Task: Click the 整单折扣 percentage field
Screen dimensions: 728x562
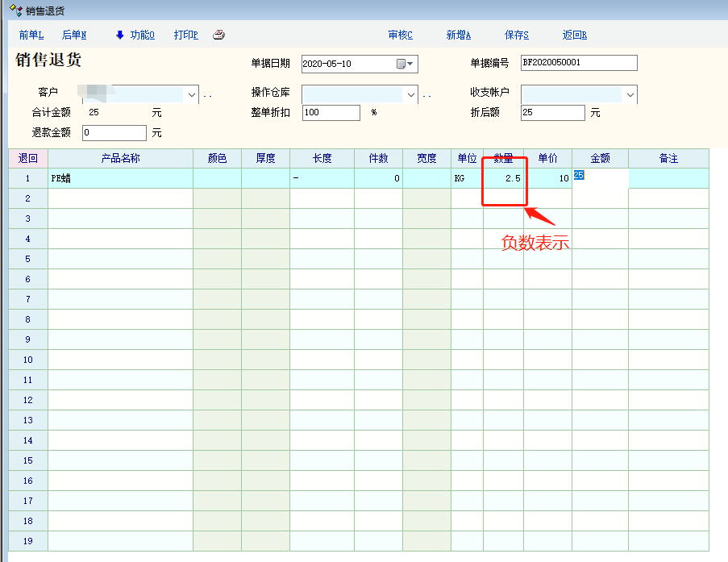Action: coord(331,113)
